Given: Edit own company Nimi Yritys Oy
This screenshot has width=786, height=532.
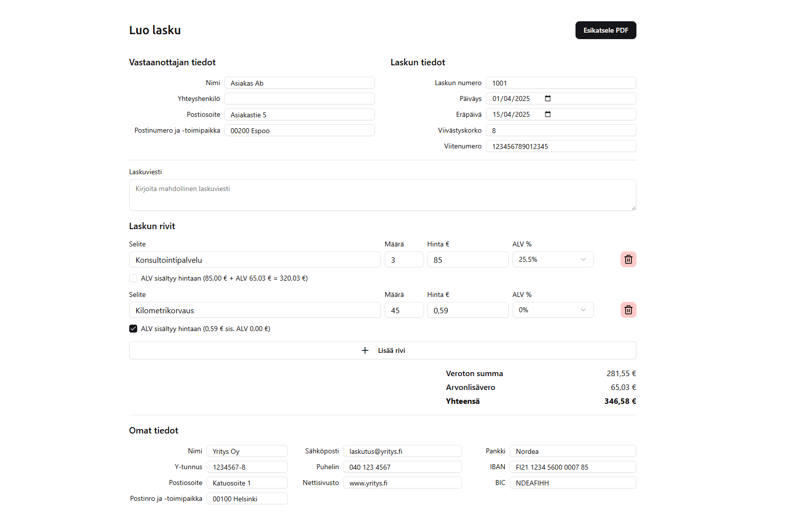Looking at the screenshot, I should [247, 451].
